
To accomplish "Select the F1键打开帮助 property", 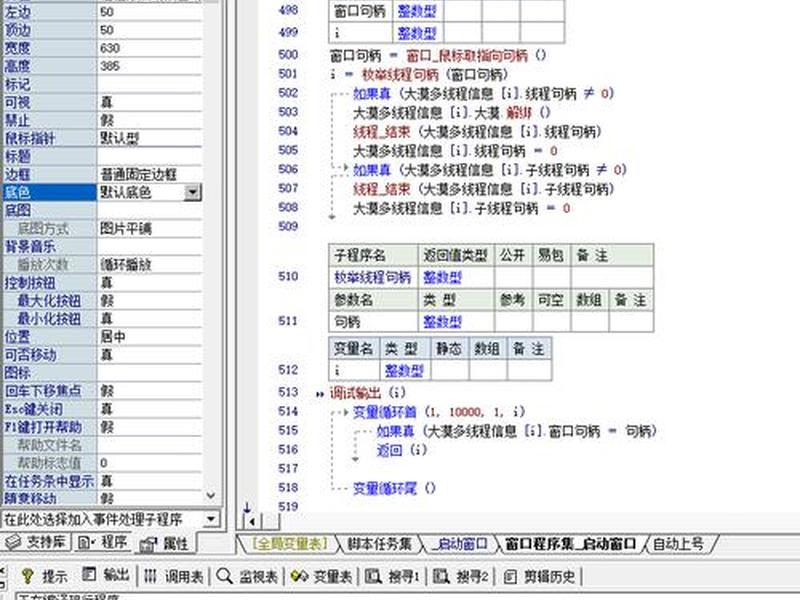I will 43,427.
